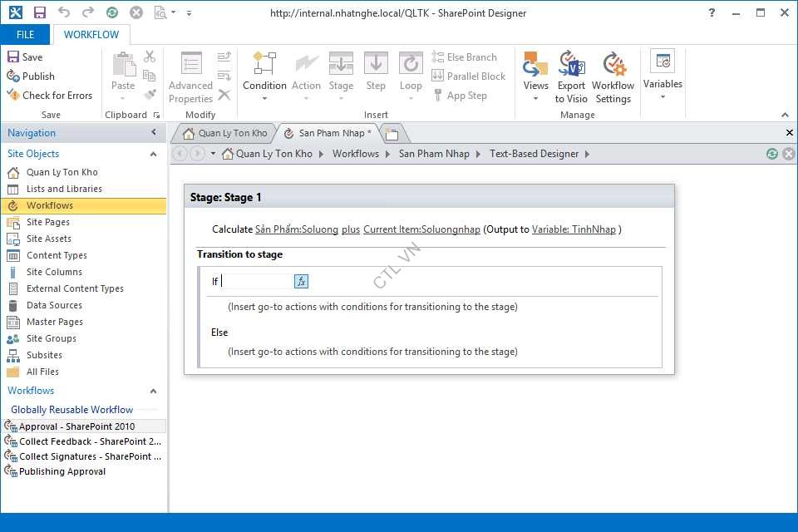Collapse the Site Objects section
Image resolution: width=798 pixels, height=532 pixels.
click(x=153, y=154)
